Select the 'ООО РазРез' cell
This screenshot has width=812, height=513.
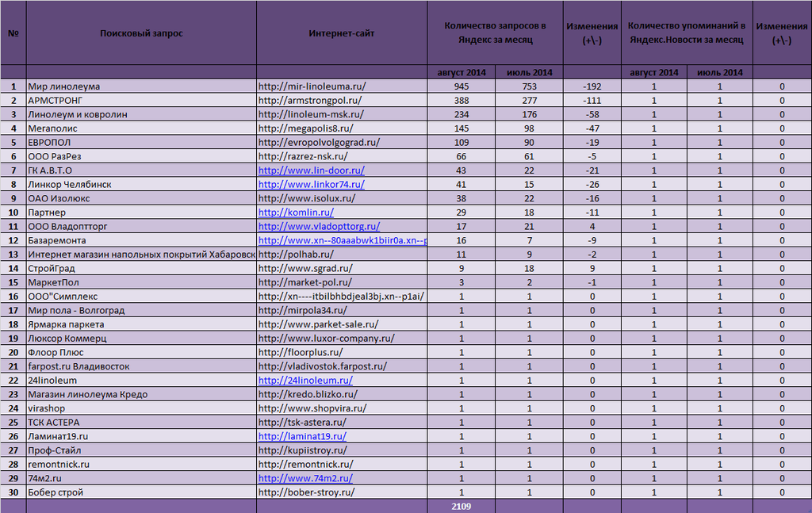(141, 156)
